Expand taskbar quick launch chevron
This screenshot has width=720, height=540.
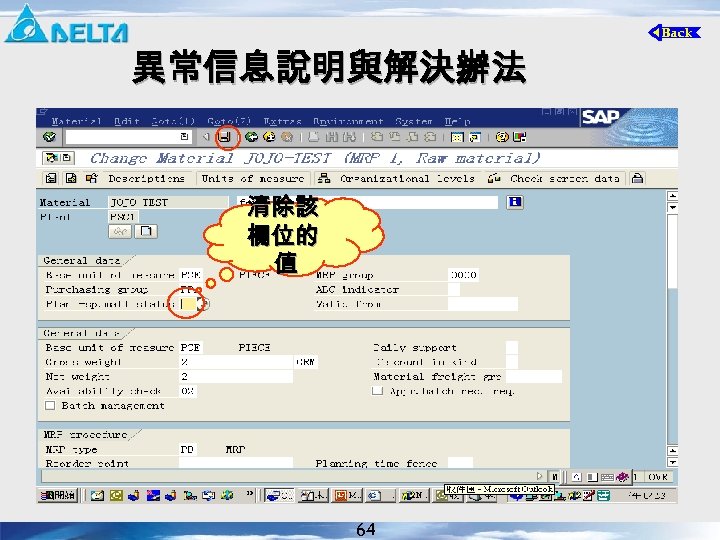(249, 495)
